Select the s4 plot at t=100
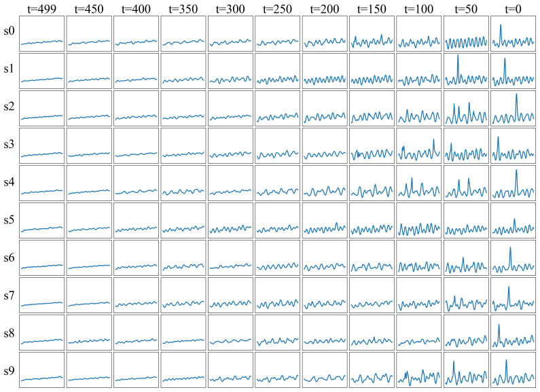540x392 pixels. 419,183
